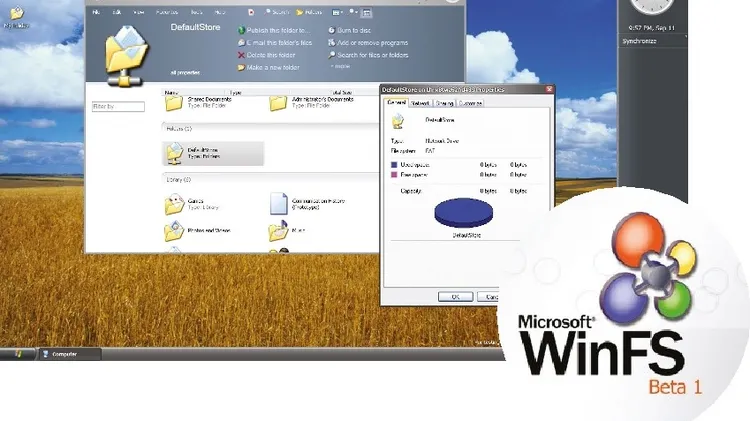This screenshot has height=421, width=750.
Task: Open the Tools menu
Action: point(197,12)
